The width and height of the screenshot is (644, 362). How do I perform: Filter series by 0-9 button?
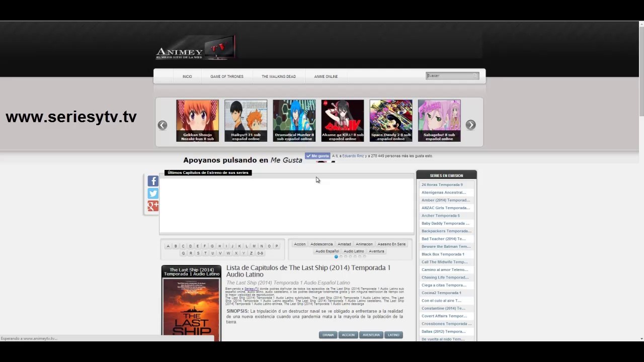260,253
